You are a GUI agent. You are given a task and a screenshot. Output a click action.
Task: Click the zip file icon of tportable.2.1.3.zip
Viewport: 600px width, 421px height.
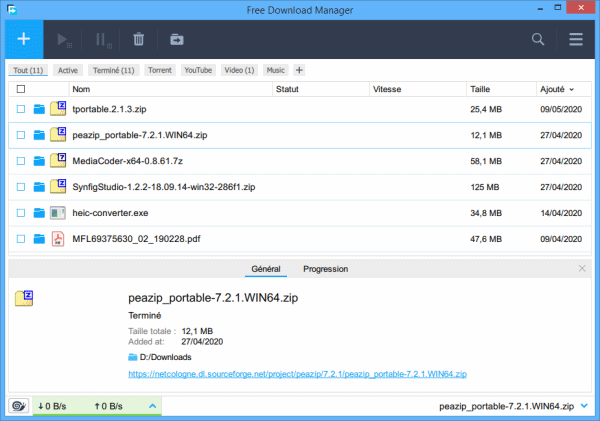pos(58,109)
